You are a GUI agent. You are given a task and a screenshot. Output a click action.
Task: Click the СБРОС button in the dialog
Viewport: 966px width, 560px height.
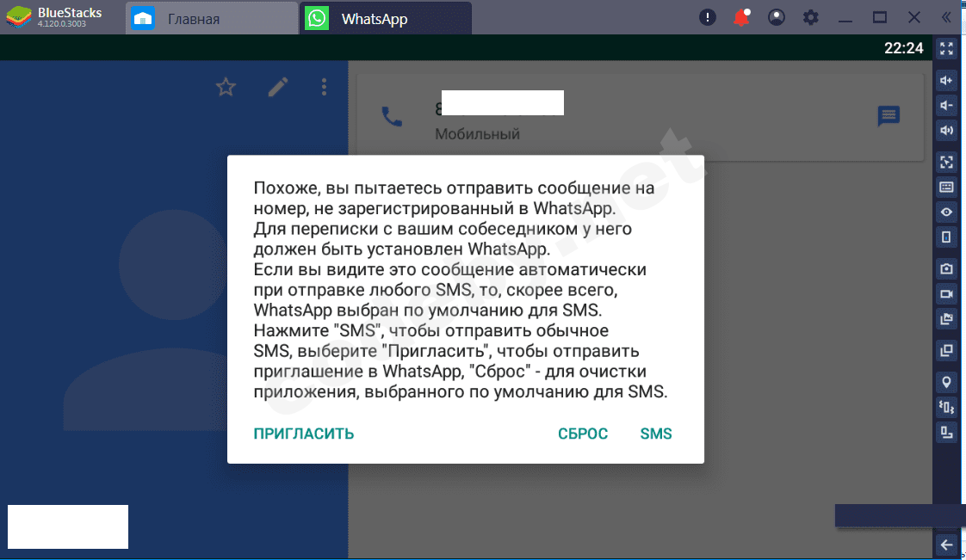(583, 434)
